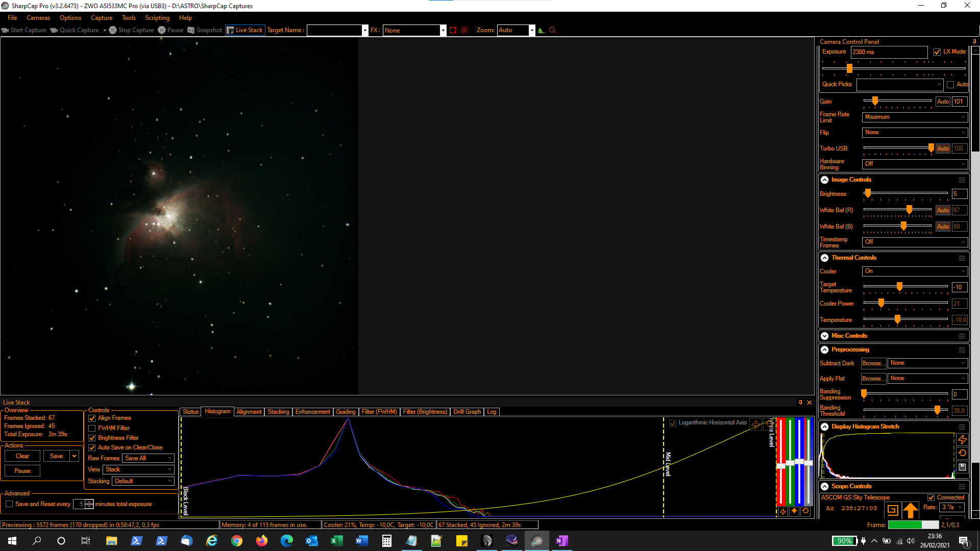Image resolution: width=980 pixels, height=551 pixels.
Task: Open the scope Rate dropdown
Action: click(952, 507)
